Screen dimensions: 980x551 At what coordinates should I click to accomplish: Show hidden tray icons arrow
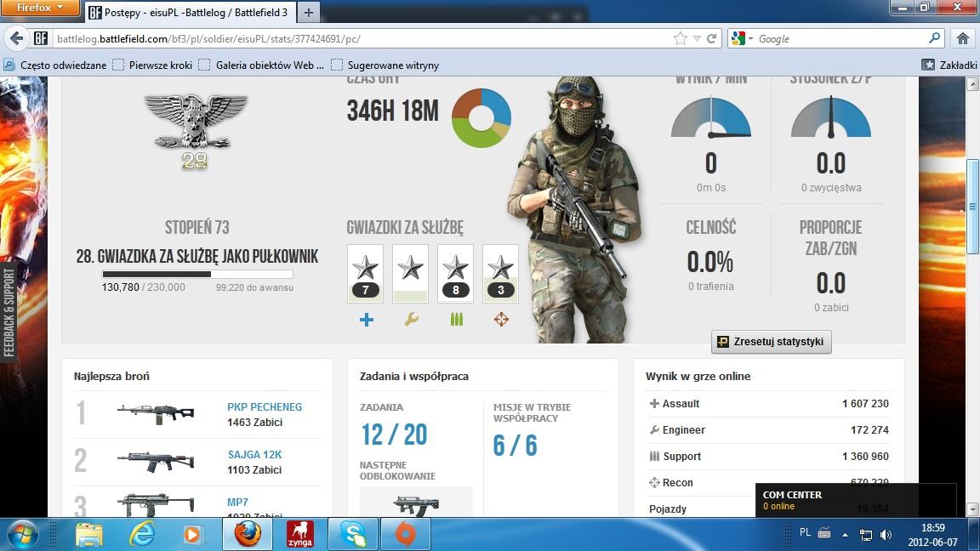click(845, 535)
